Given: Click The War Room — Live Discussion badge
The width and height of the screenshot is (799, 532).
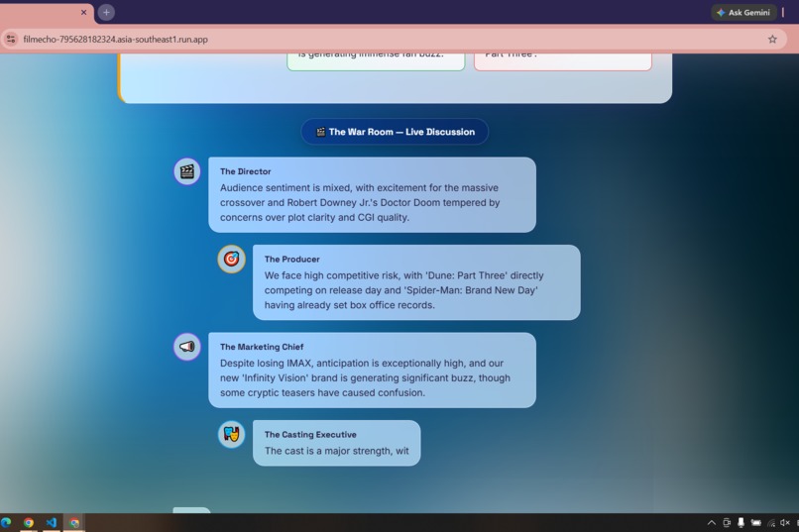Looking at the screenshot, I should pyautogui.click(x=395, y=132).
